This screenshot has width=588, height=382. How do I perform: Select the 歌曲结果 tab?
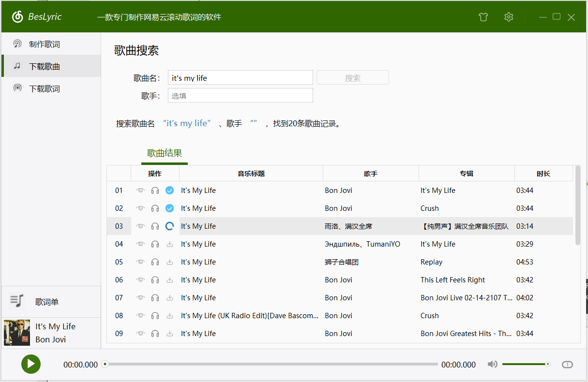pos(165,154)
